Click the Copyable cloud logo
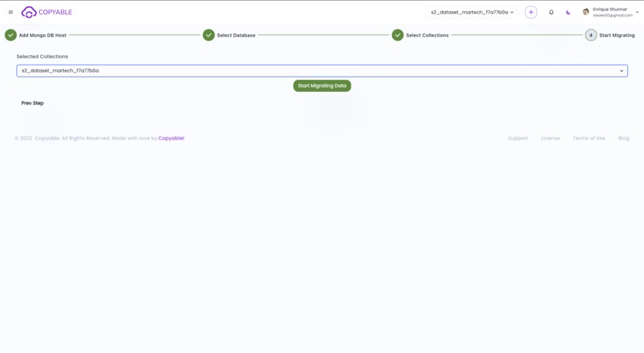 click(x=29, y=12)
